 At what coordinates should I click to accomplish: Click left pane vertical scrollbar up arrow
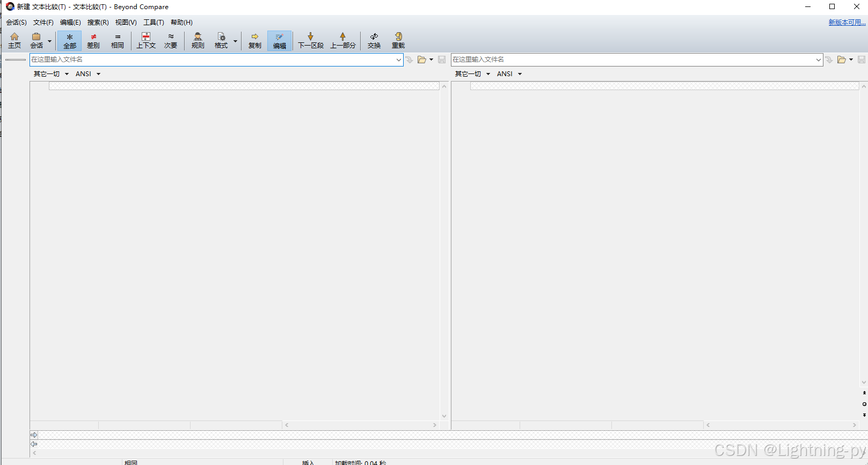[444, 86]
